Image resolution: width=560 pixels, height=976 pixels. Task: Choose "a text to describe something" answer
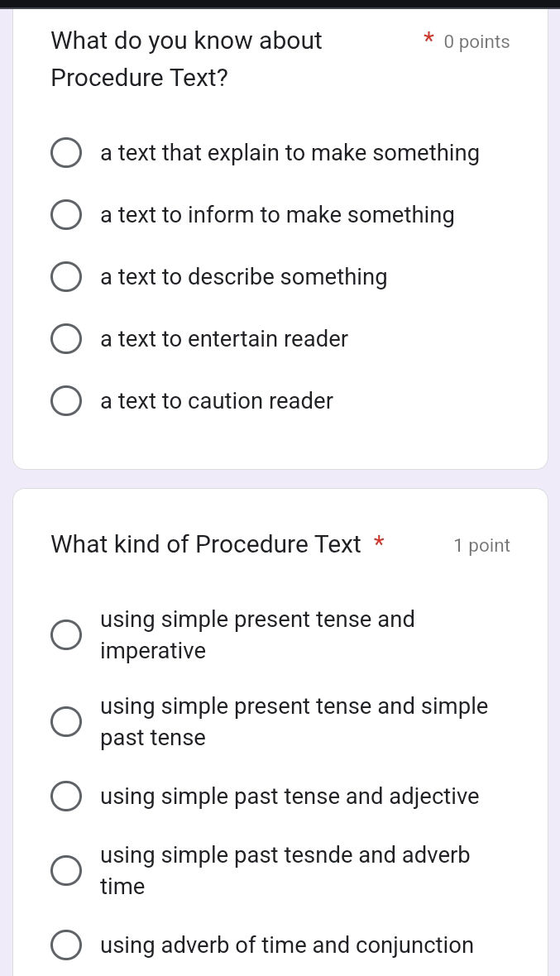(x=66, y=276)
